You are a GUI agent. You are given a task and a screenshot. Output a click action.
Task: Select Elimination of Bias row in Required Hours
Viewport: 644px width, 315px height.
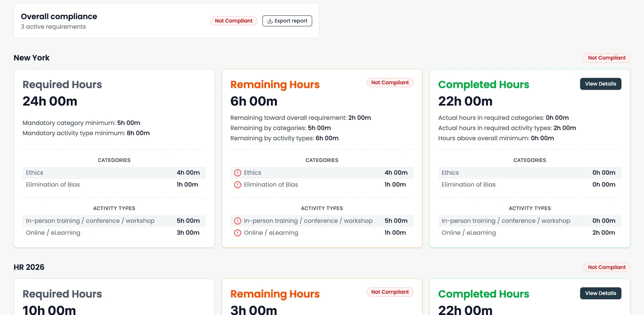[114, 185]
